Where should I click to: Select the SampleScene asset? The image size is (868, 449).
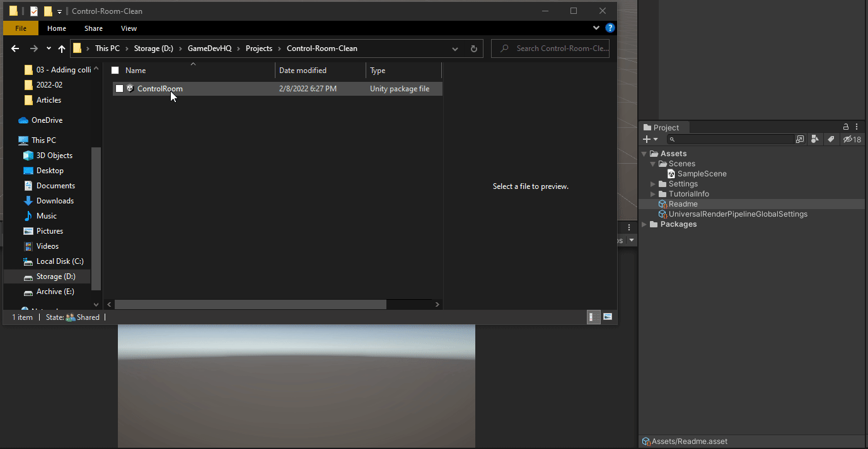(697, 174)
